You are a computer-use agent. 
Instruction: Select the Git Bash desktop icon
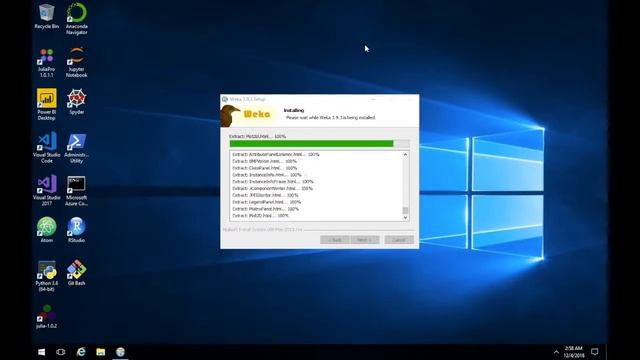tap(77, 273)
